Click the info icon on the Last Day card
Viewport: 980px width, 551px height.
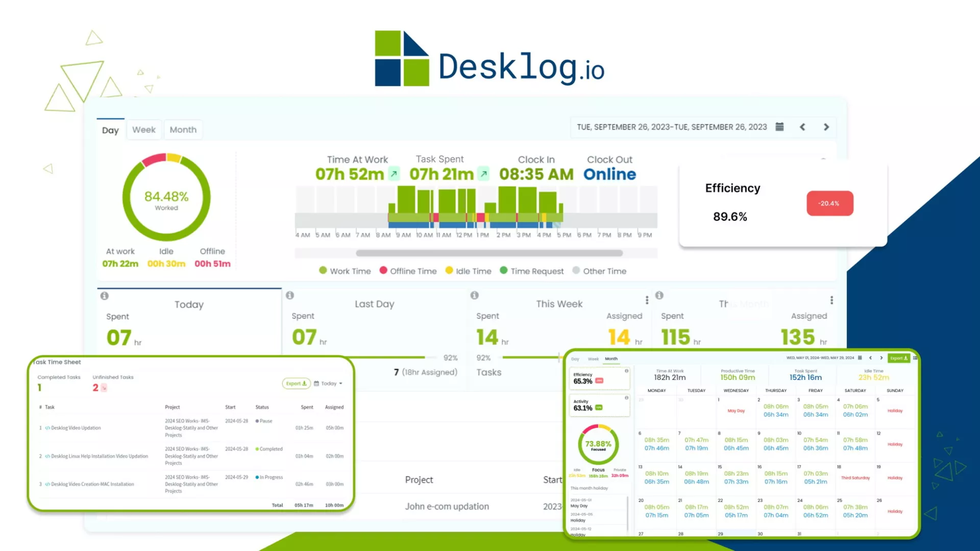pyautogui.click(x=290, y=295)
